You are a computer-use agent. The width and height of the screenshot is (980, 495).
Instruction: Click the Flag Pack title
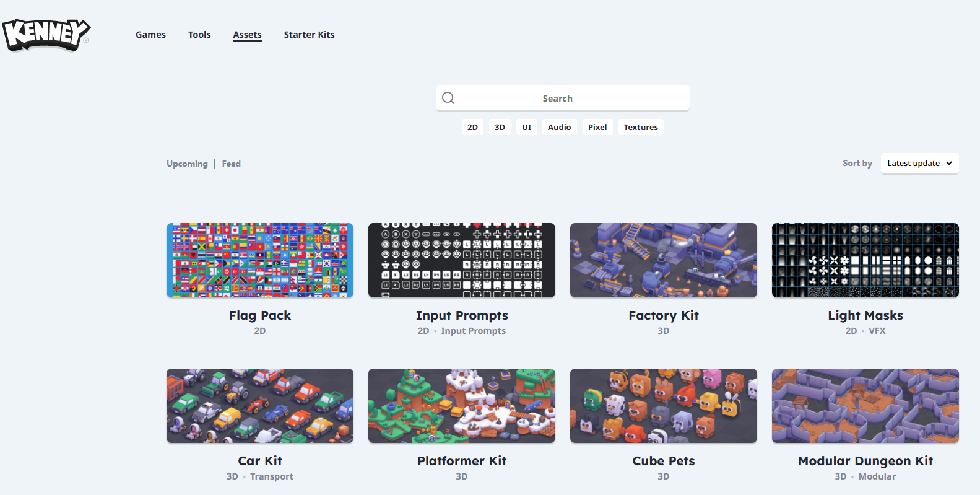pyautogui.click(x=260, y=315)
